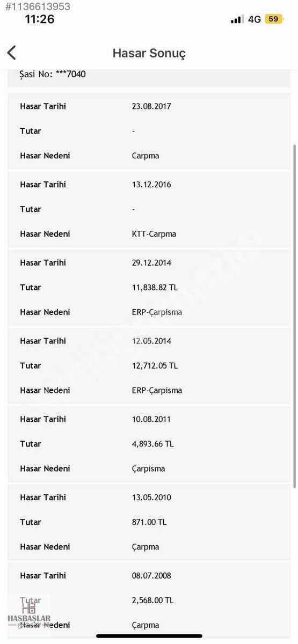Tap the 11:26 clock in status bar

pos(40,19)
